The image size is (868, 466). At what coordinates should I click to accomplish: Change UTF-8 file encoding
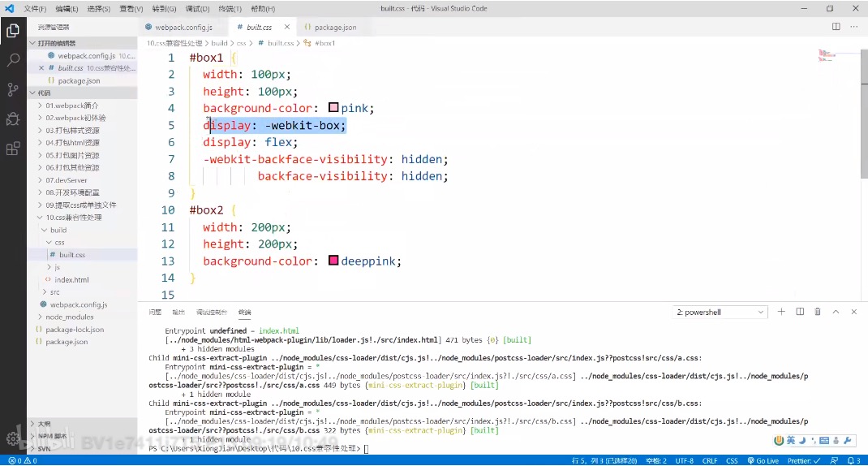684,460
